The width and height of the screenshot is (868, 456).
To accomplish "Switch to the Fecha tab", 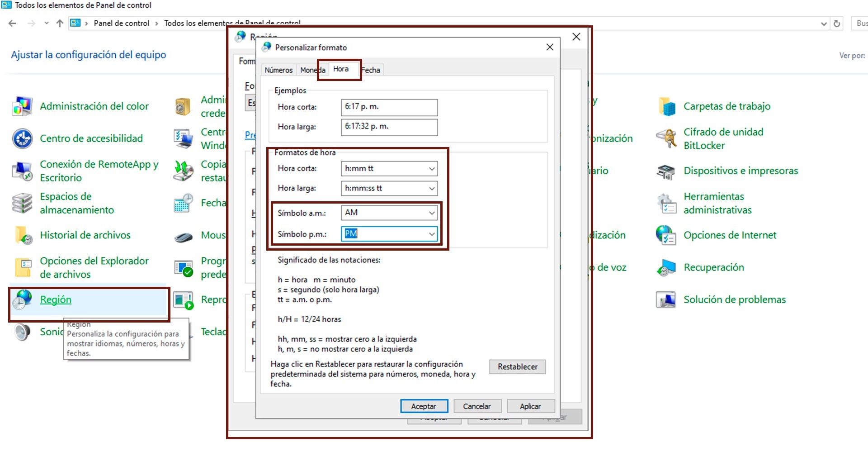I will [372, 70].
